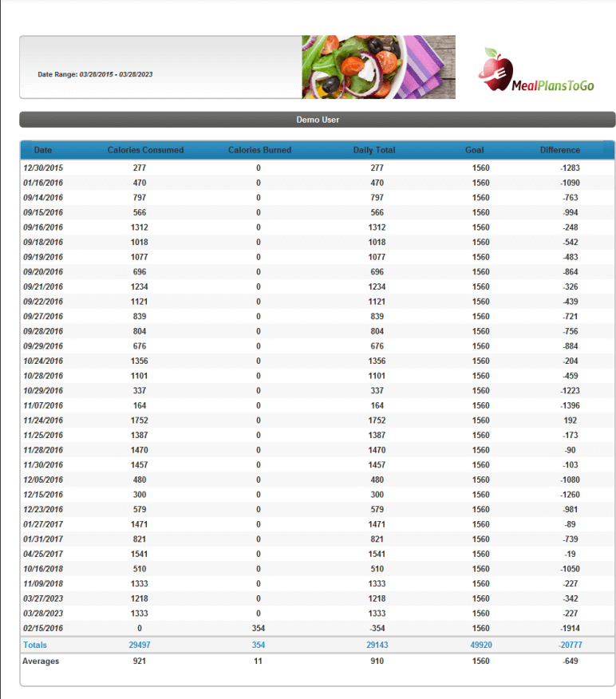
Task: Click total difference -20777
Action: click(570, 645)
